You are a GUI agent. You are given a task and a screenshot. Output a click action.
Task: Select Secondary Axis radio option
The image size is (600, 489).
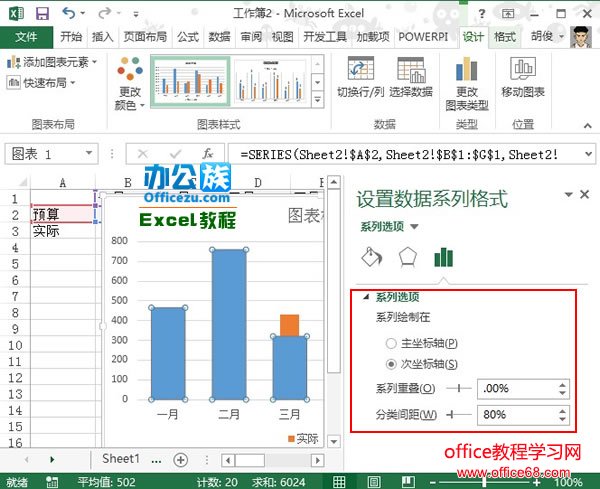pos(391,364)
